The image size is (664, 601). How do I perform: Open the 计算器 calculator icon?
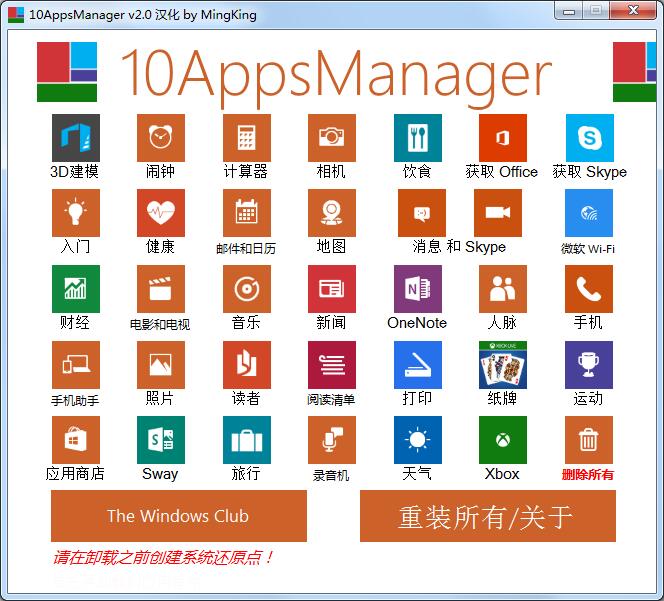[247, 138]
